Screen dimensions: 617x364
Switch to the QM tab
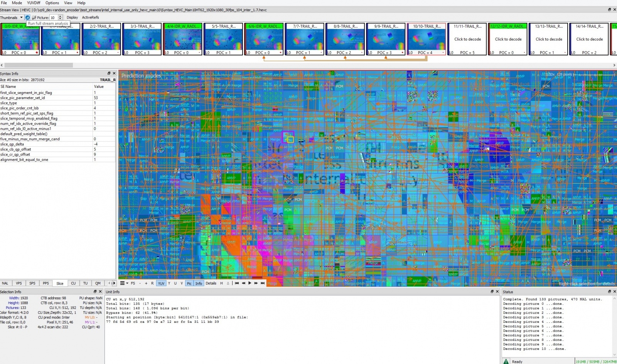coord(98,283)
